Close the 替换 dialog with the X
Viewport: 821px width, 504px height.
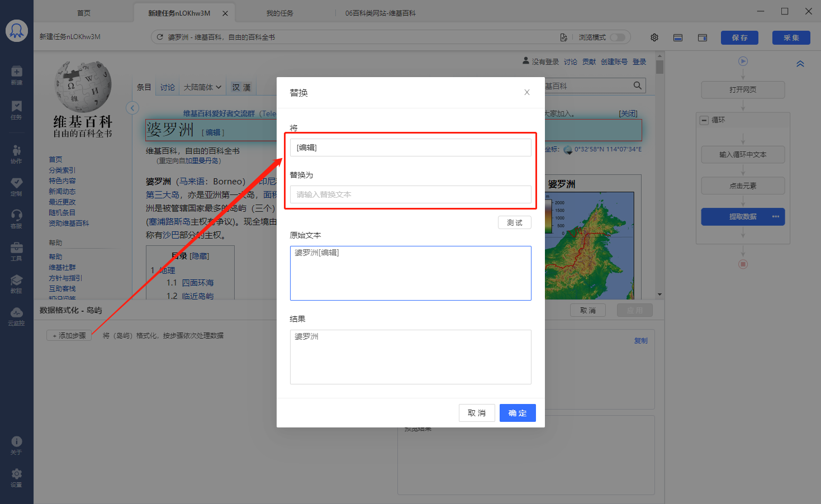click(527, 92)
